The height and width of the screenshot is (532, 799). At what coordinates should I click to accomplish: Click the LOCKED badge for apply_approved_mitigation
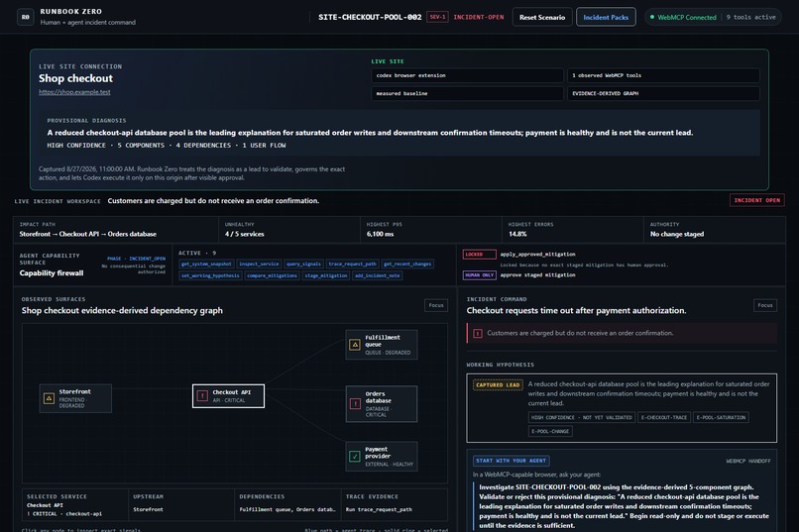(x=479, y=254)
